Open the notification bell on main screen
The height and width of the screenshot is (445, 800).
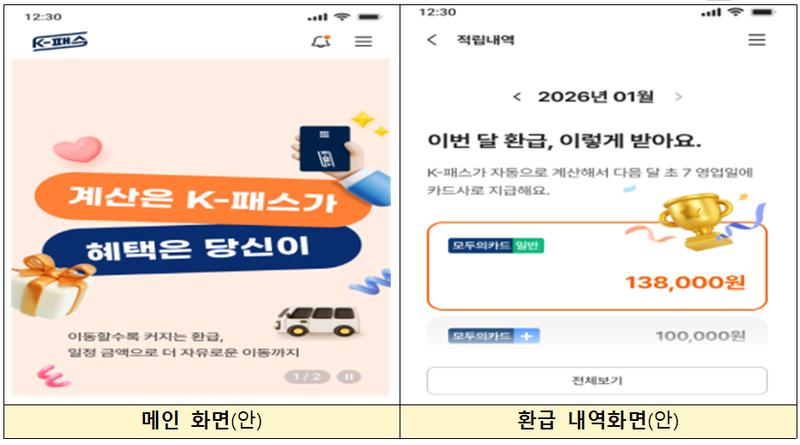pos(321,41)
